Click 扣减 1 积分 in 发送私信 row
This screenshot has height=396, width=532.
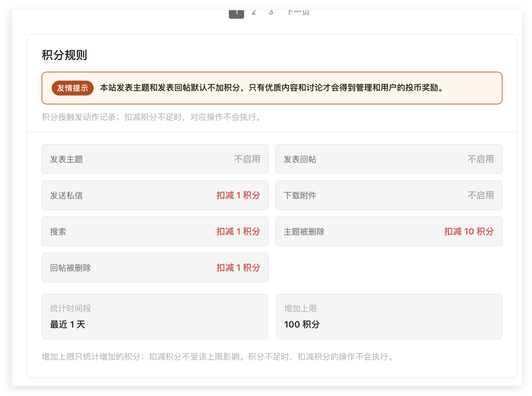pyautogui.click(x=238, y=195)
